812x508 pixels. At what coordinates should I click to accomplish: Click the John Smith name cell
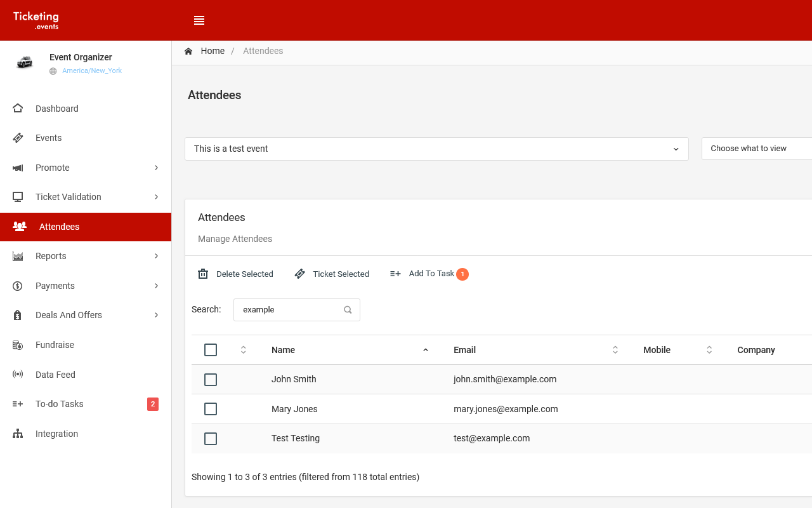click(294, 379)
